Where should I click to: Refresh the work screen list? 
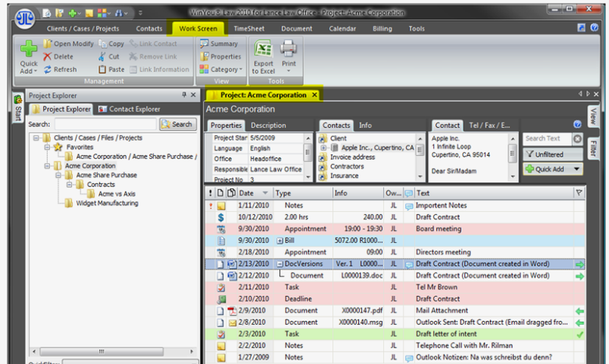click(x=60, y=69)
